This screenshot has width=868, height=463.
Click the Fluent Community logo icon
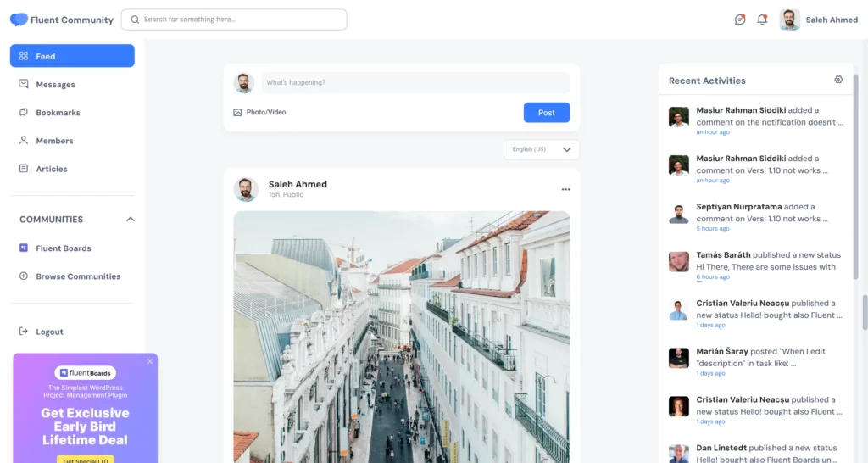point(19,20)
